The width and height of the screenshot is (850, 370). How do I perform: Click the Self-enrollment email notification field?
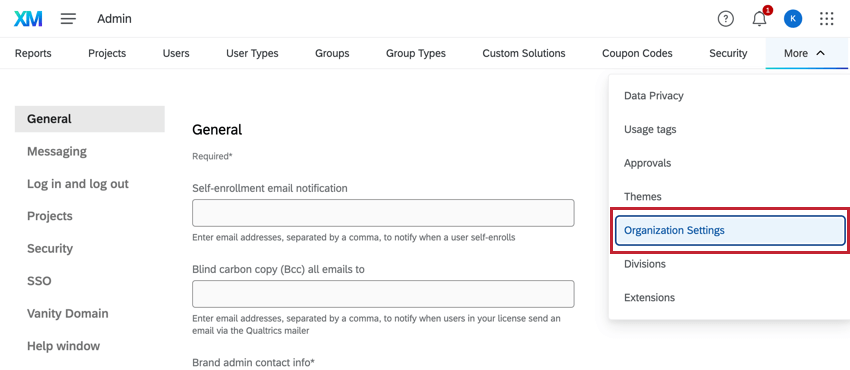[383, 213]
